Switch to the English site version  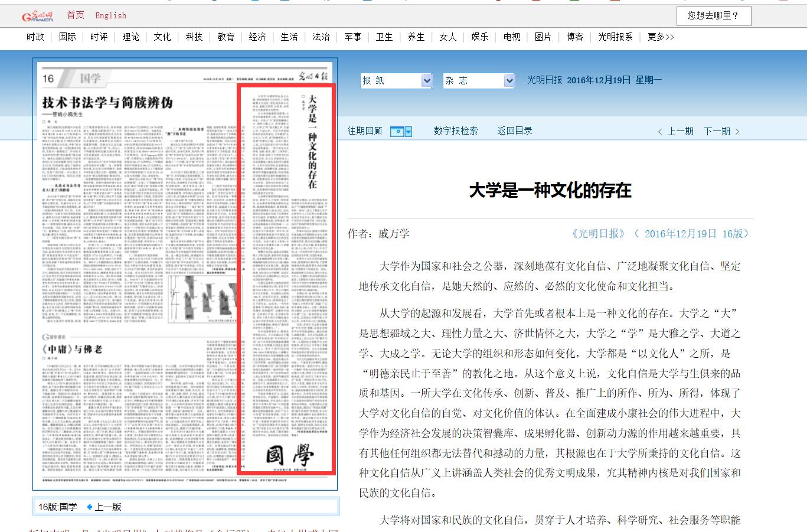[x=110, y=15]
